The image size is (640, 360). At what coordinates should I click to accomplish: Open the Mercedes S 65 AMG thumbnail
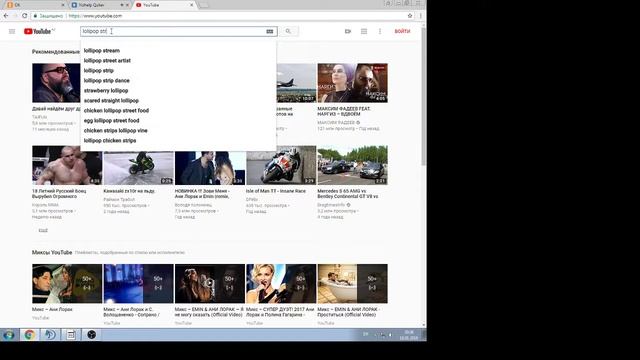tap(353, 165)
